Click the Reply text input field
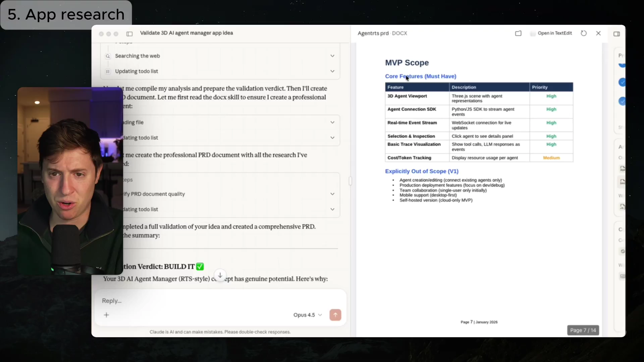Screen dimensions: 644x362 click(x=201, y=301)
